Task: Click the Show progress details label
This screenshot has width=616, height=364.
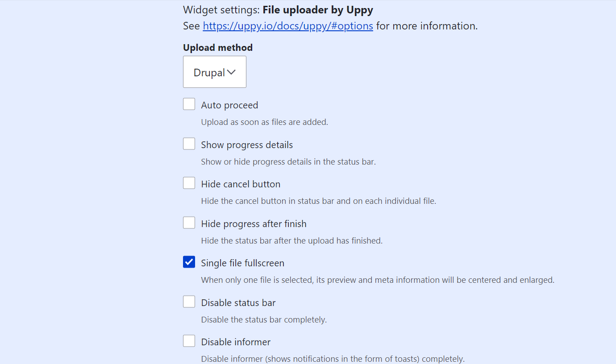Action: pyautogui.click(x=247, y=145)
